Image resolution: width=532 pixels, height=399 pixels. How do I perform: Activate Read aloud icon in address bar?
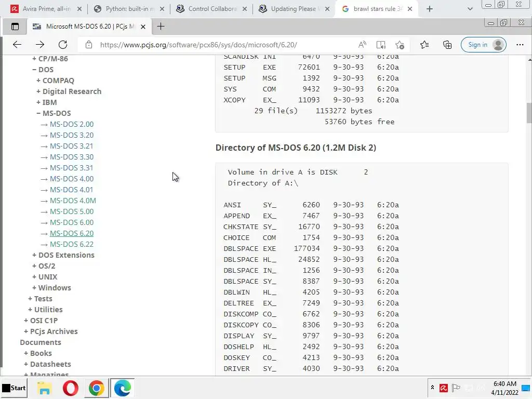pyautogui.click(x=362, y=45)
